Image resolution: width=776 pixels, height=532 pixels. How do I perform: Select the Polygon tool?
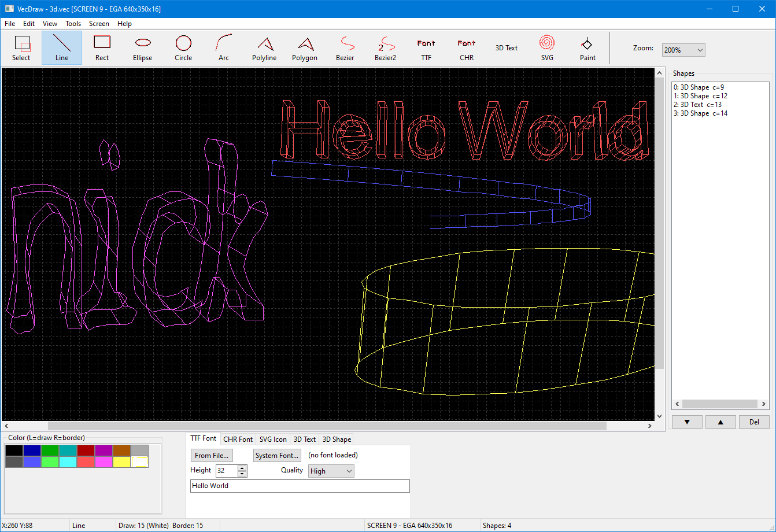[x=305, y=47]
